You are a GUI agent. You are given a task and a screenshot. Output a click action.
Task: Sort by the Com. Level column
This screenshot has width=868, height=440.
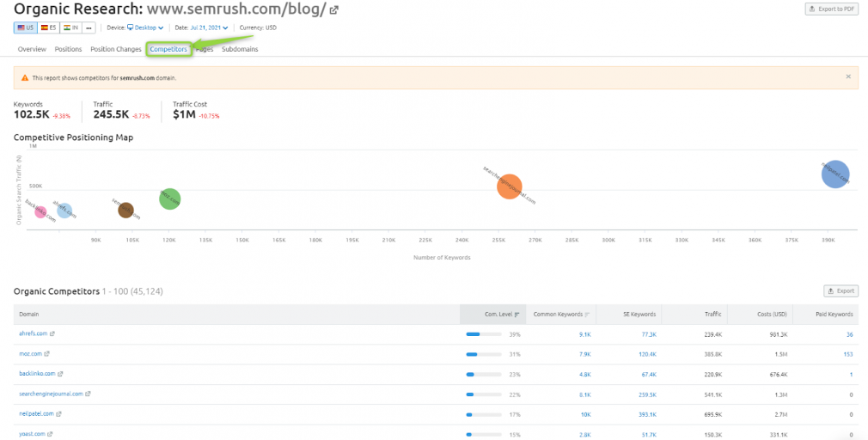point(492,315)
